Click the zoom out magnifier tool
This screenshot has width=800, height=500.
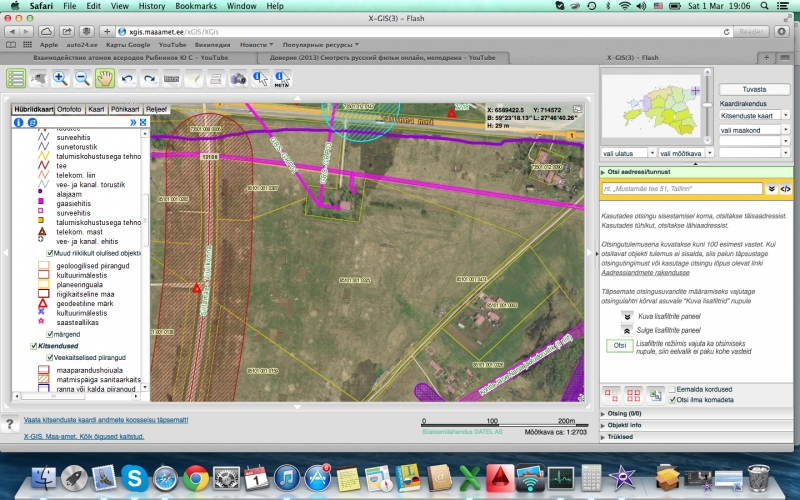82,79
